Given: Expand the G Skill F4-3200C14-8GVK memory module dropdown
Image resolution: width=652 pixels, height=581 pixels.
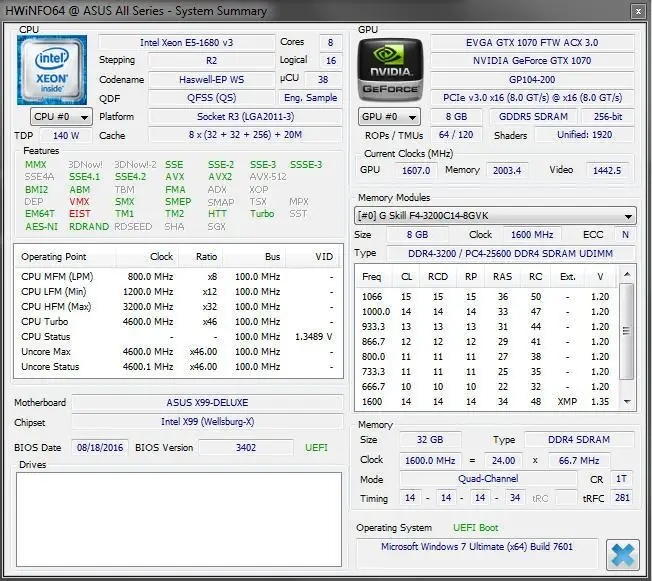Looking at the screenshot, I should (x=495, y=216).
